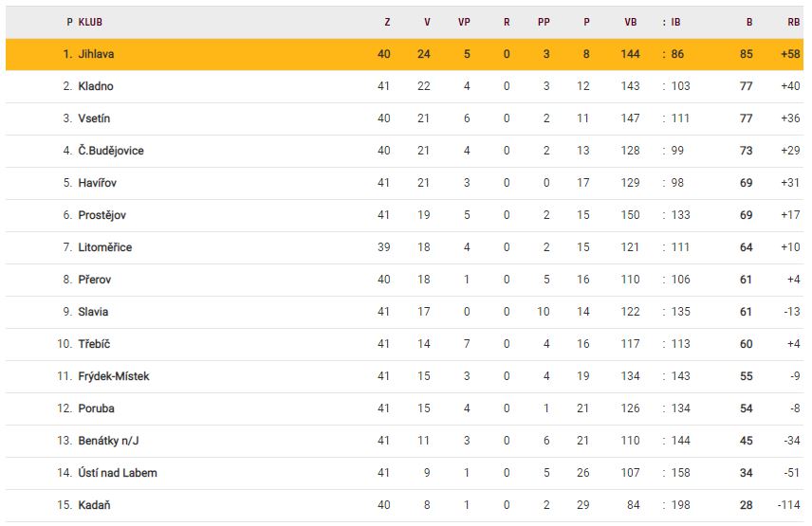The image size is (812, 526).
Task: Open the Kladno team row
Action: [95, 86]
